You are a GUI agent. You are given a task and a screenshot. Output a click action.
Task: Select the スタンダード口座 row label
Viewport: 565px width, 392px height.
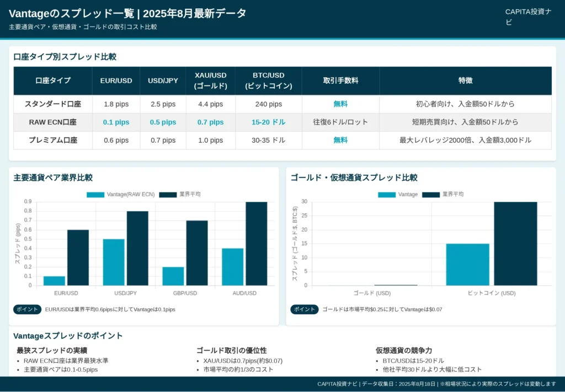[53, 104]
